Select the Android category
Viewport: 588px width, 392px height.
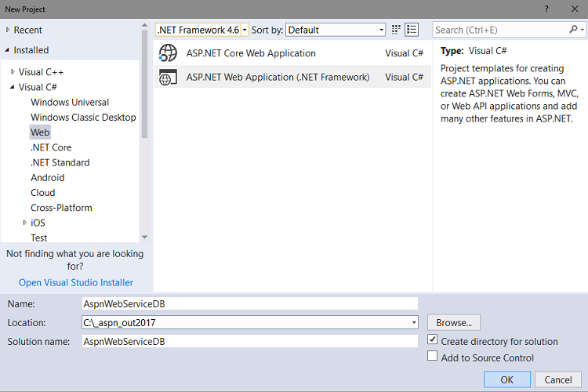click(48, 177)
